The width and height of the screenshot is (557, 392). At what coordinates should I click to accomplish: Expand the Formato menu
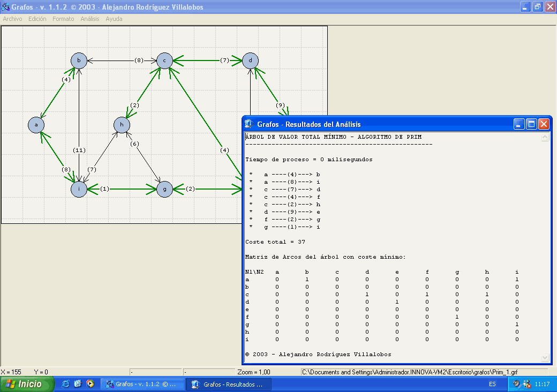(x=63, y=19)
